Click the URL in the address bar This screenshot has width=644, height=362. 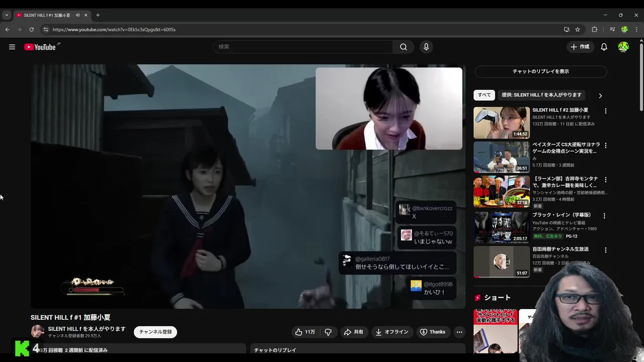(x=114, y=29)
